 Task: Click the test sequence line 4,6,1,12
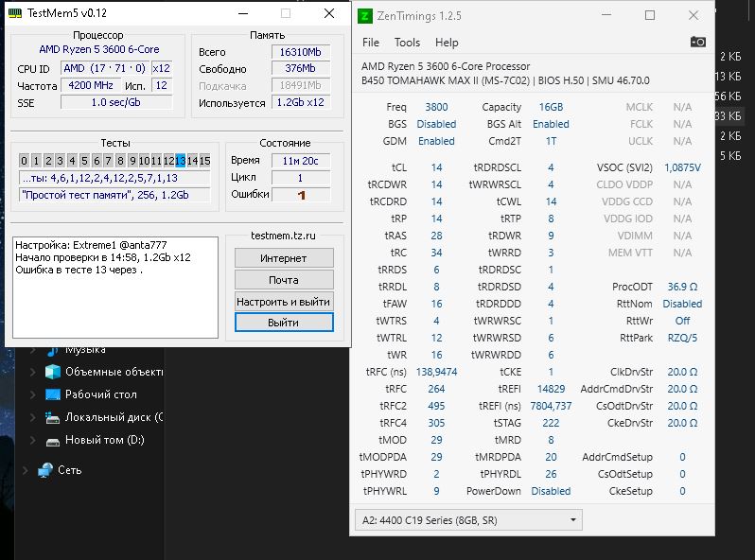pos(114,178)
